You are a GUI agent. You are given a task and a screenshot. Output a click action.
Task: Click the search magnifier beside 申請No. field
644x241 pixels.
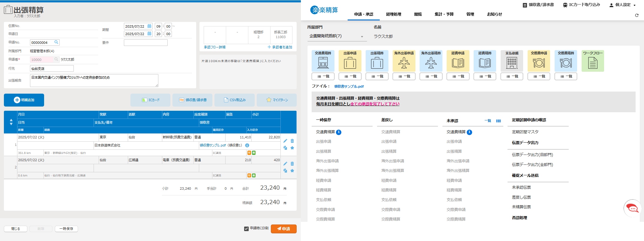click(x=56, y=42)
